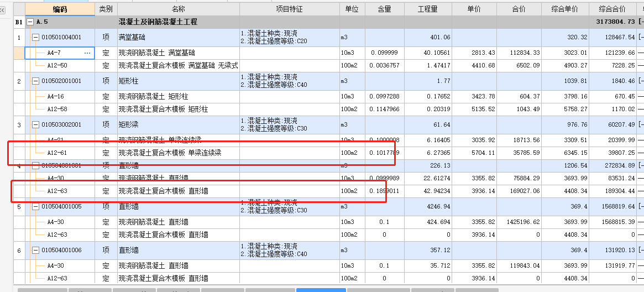
Task: Click the 综合合价 column header
Action: pyautogui.click(x=612, y=9)
